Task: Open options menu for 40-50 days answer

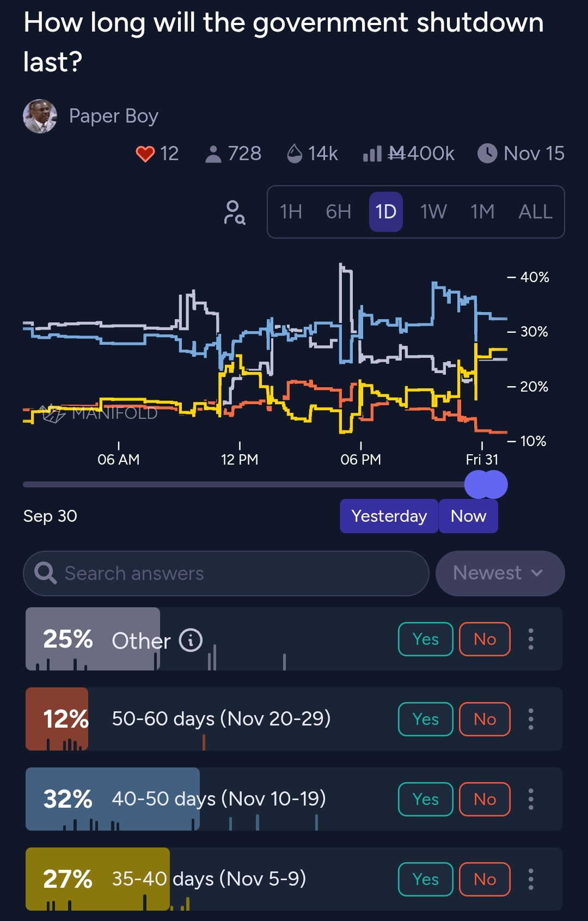Action: pos(531,799)
